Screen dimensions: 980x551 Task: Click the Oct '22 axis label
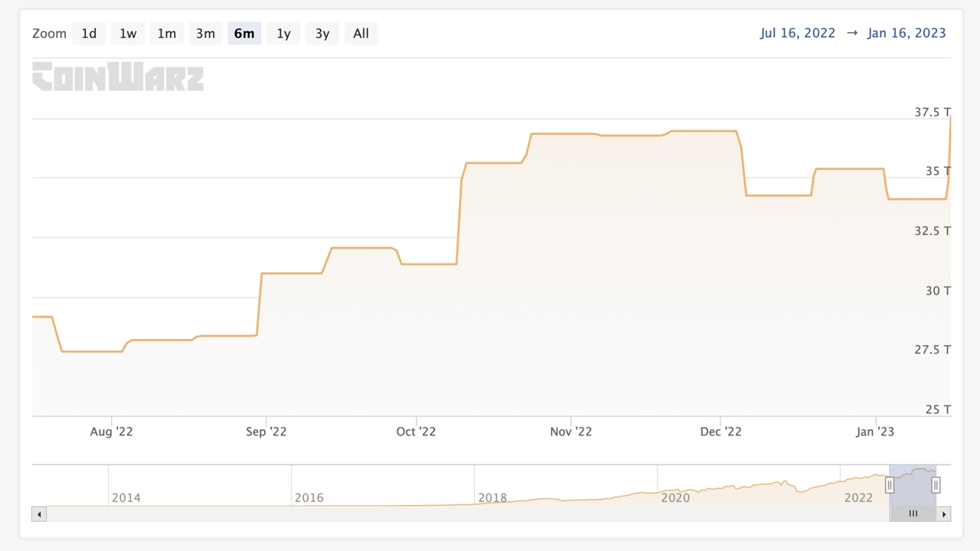coord(416,432)
